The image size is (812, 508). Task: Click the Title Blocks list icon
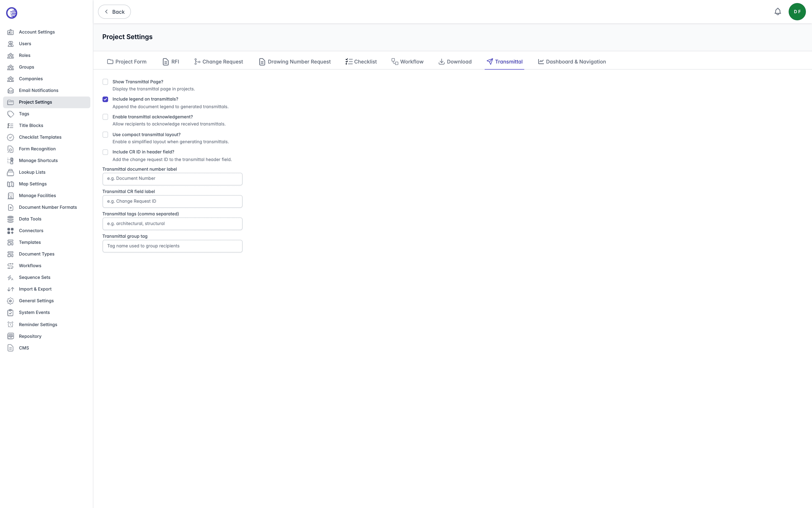click(x=11, y=125)
